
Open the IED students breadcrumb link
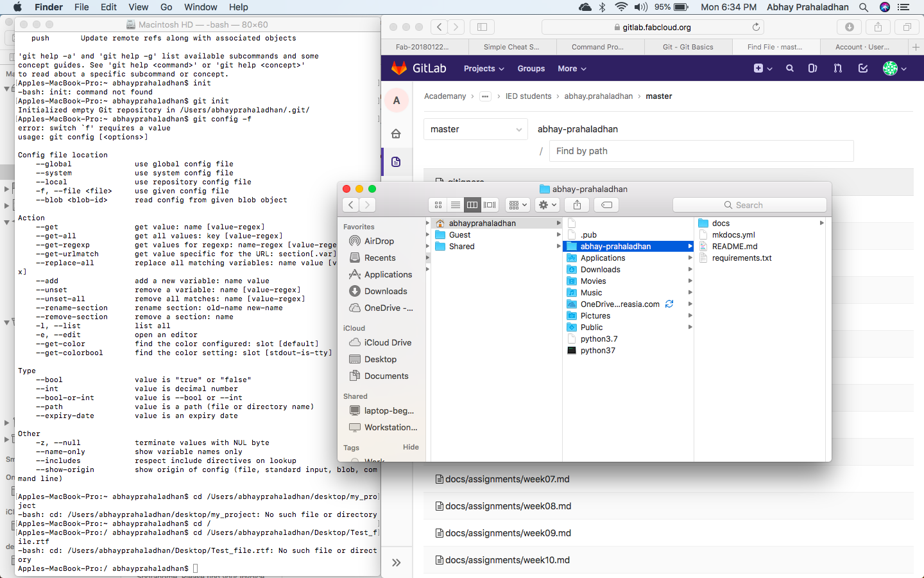pyautogui.click(x=528, y=96)
